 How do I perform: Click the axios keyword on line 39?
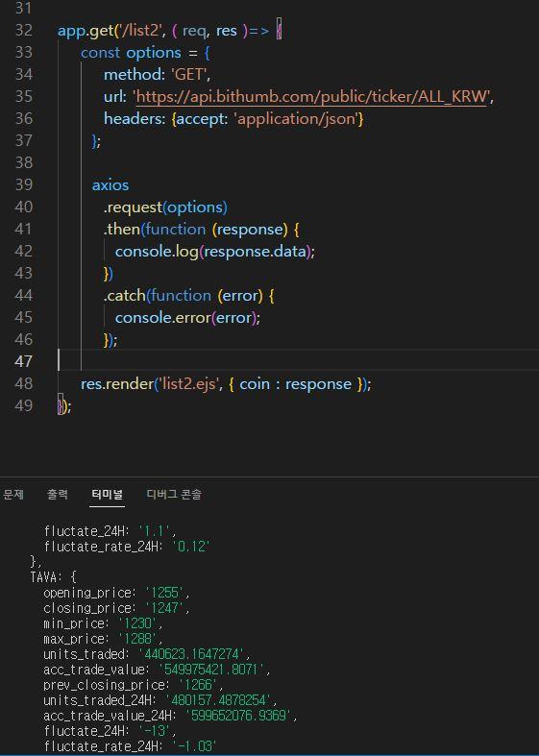point(110,185)
